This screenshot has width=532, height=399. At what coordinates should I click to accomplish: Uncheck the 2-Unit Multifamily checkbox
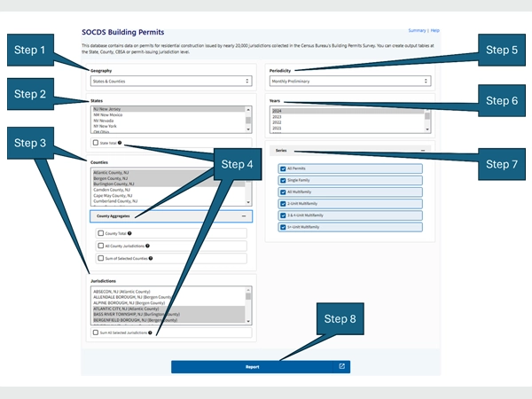pos(283,204)
